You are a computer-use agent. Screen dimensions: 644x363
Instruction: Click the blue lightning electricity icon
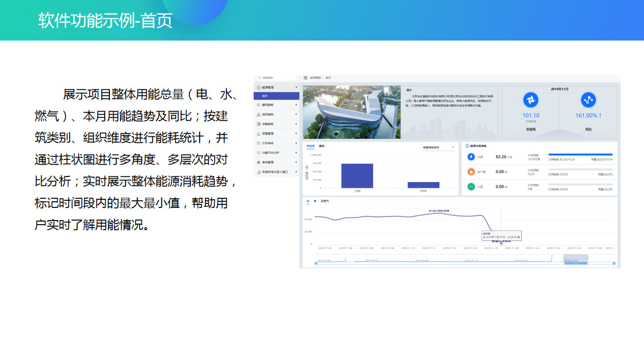click(x=471, y=157)
